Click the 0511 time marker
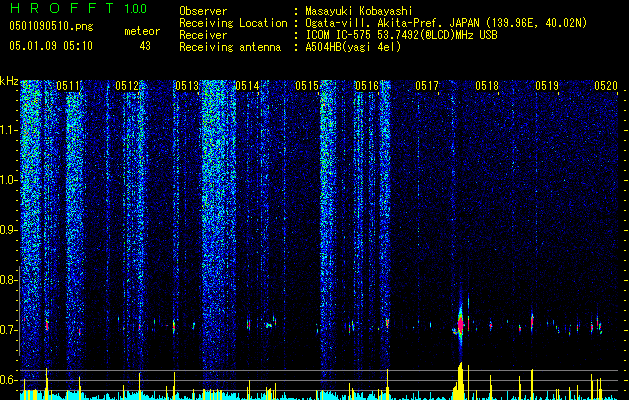 [68, 86]
